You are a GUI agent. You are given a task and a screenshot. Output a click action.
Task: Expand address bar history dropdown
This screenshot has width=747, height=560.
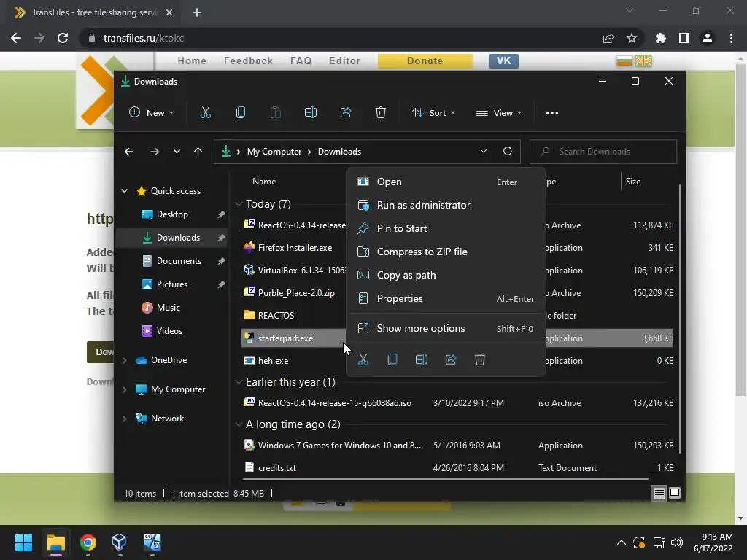pos(483,152)
